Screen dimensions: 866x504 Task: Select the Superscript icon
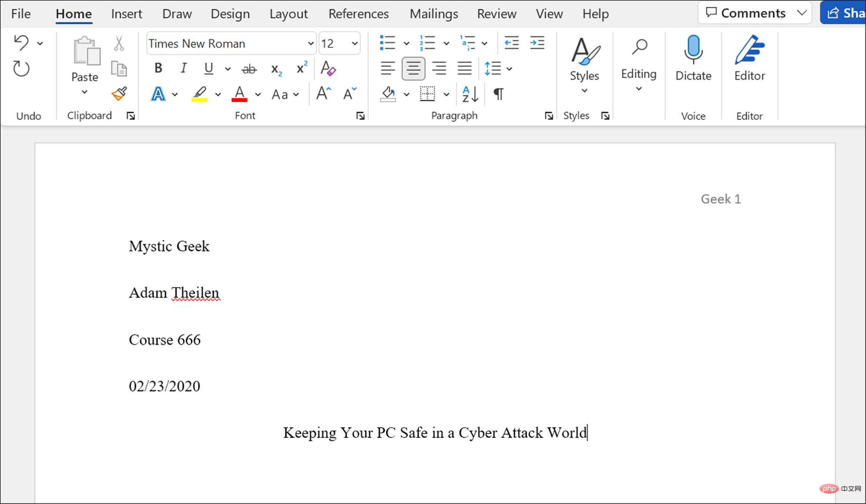(300, 68)
